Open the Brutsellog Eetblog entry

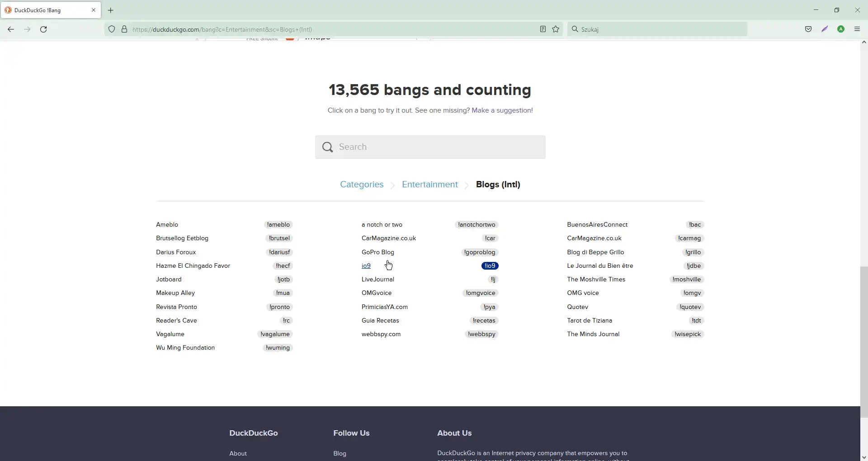[x=182, y=238]
